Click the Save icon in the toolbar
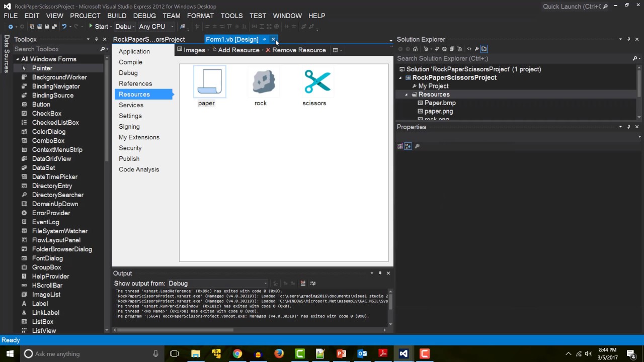The image size is (644, 362). pyautogui.click(x=47, y=27)
